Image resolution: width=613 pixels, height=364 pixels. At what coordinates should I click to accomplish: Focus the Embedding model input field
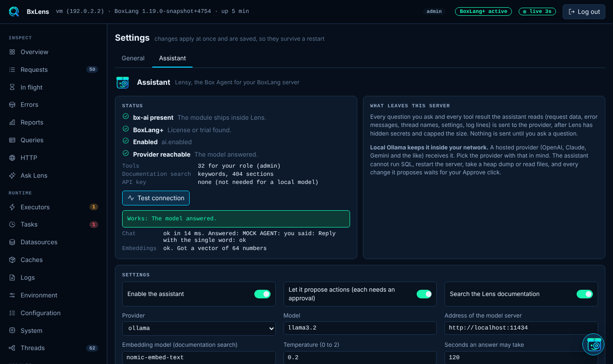click(199, 357)
